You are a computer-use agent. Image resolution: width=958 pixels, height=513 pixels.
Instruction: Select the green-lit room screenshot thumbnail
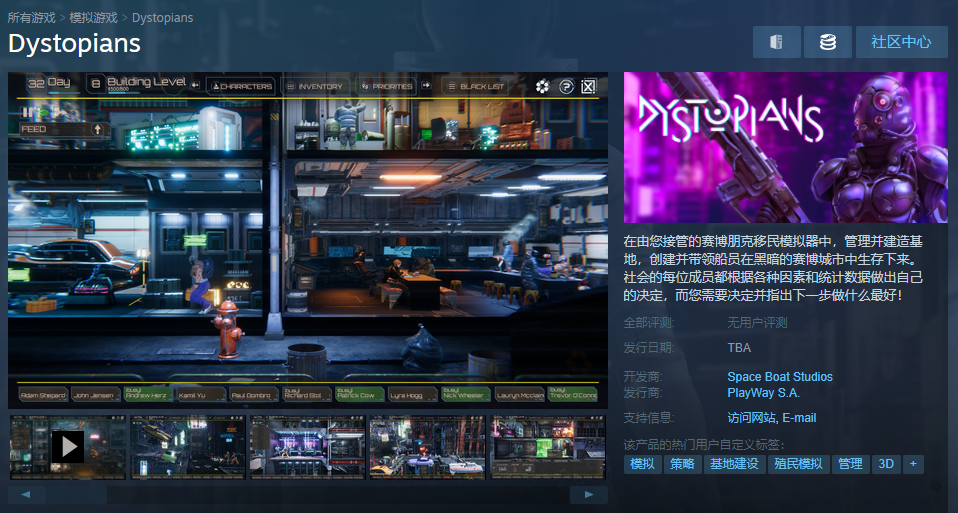click(547, 447)
